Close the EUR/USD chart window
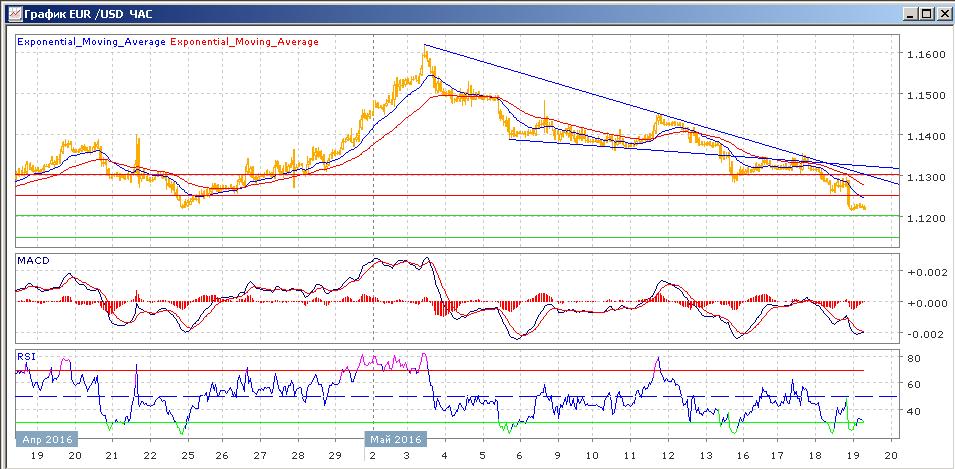This screenshot has height=469, width=955. coord(942,13)
